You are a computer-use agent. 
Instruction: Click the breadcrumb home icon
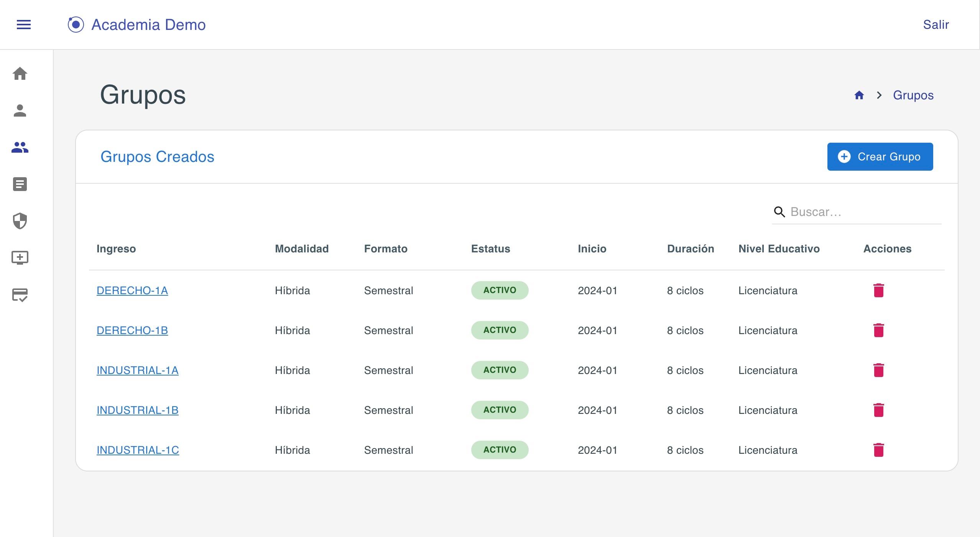coord(859,95)
